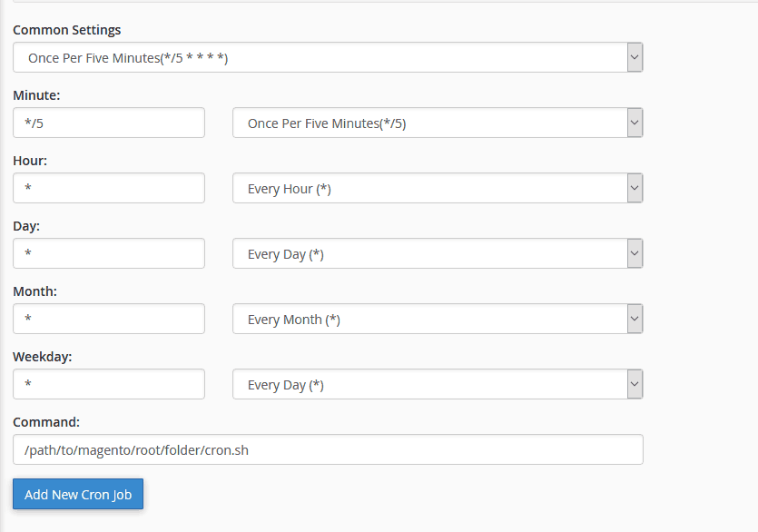Click the Month dropdown's arrow icon

[635, 319]
